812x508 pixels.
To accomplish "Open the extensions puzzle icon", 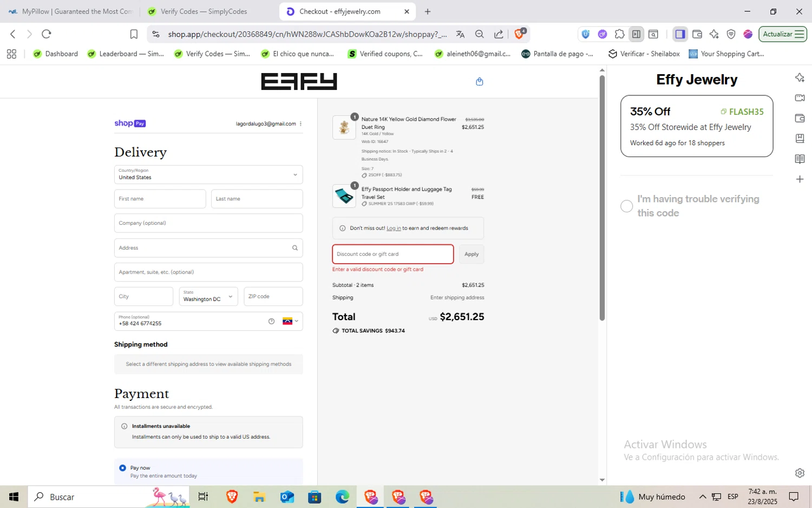I will point(619,34).
